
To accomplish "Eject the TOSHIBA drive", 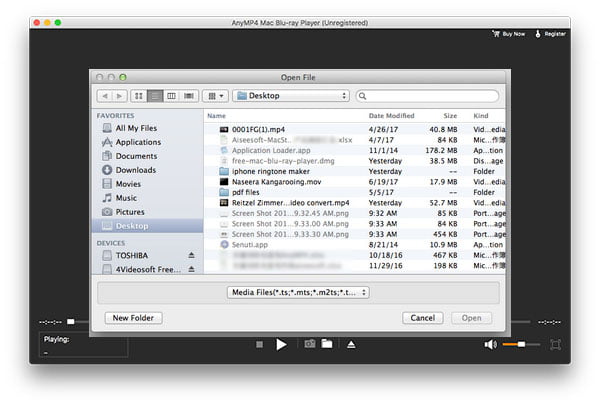I will [x=191, y=255].
